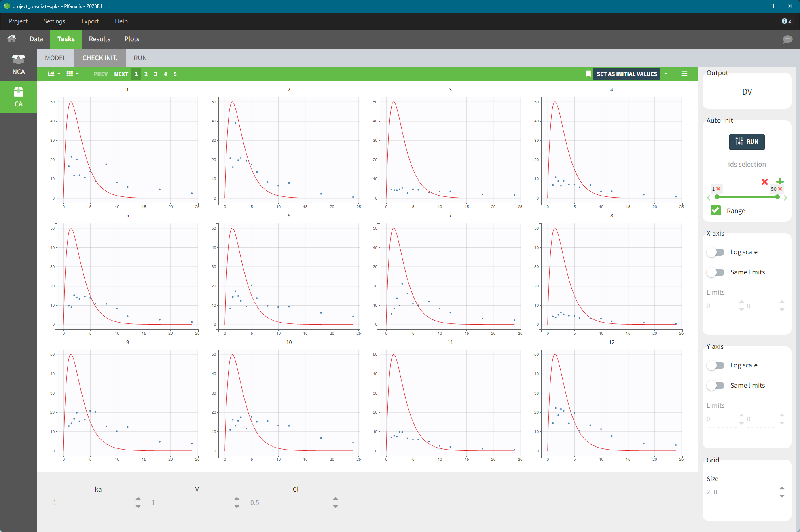Image resolution: width=800 pixels, height=532 pixels.
Task: Turn on Y-axis Same limits toggle
Action: coord(715,386)
